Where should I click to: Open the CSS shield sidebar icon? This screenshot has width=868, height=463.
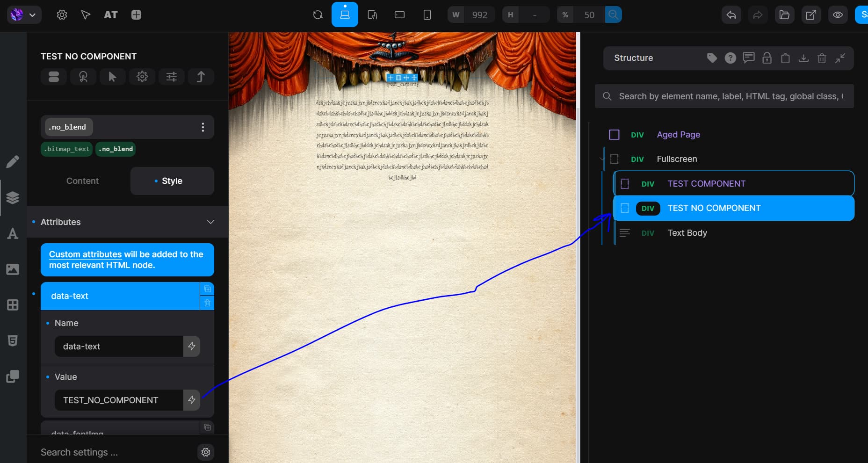click(x=13, y=340)
